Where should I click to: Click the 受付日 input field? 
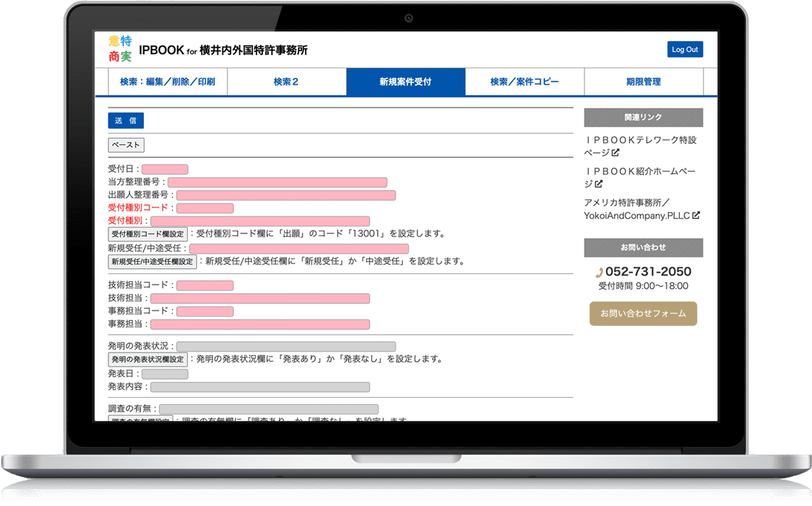point(164,169)
